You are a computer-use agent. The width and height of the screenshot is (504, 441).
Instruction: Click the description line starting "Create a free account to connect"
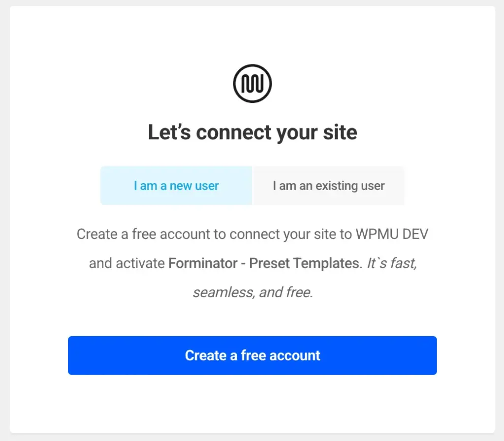[252, 234]
